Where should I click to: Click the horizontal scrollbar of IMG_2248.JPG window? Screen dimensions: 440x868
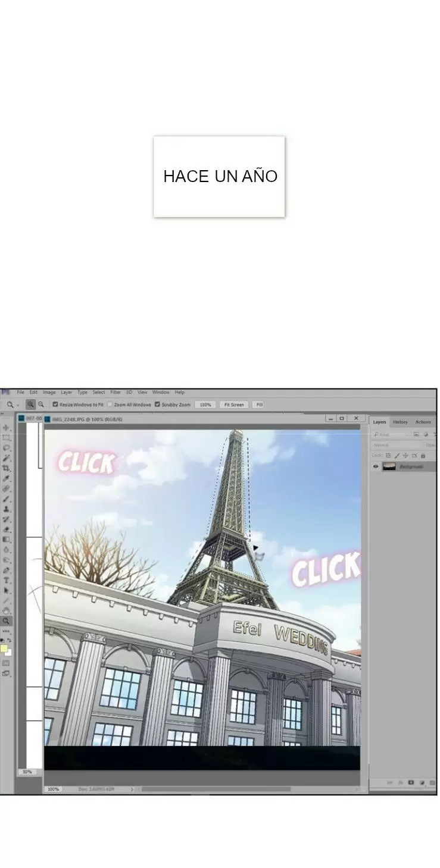tap(216, 789)
